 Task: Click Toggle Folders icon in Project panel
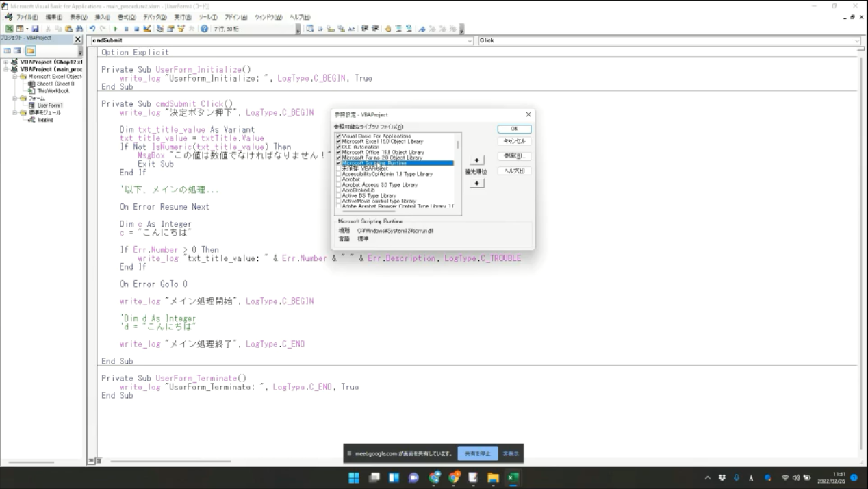30,51
